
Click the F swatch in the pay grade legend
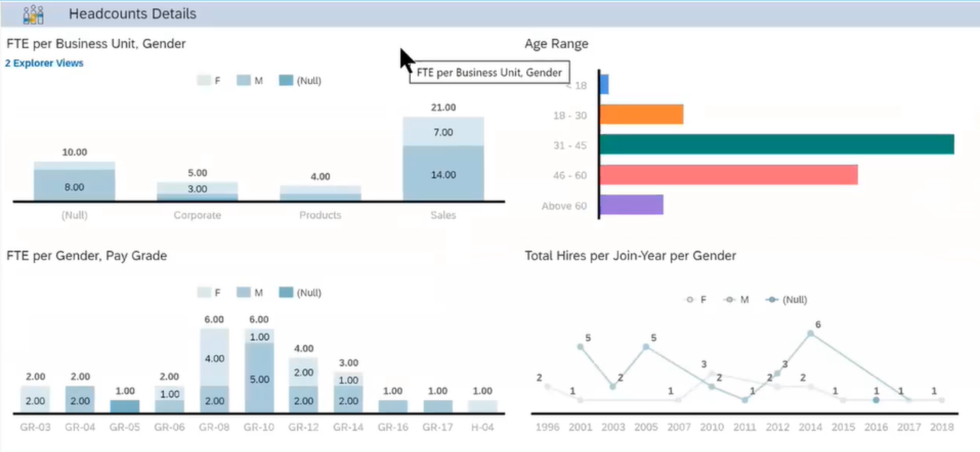click(x=203, y=292)
